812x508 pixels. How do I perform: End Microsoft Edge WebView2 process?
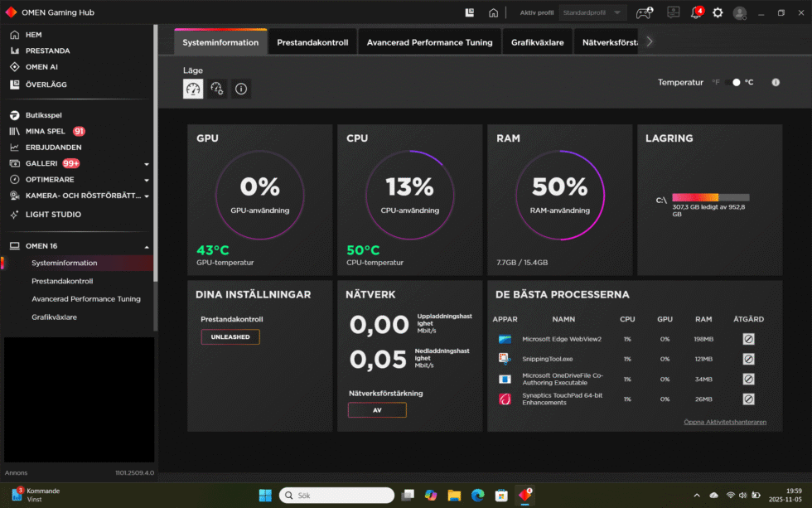tap(748, 339)
